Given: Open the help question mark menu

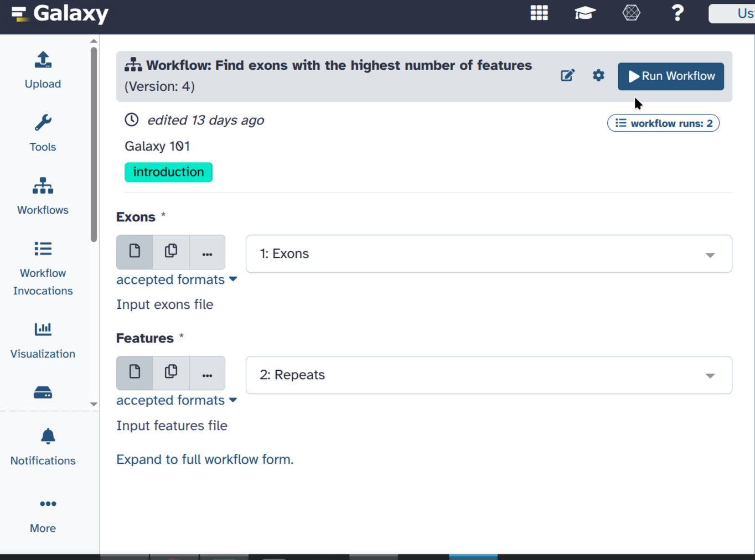Looking at the screenshot, I should tap(678, 13).
